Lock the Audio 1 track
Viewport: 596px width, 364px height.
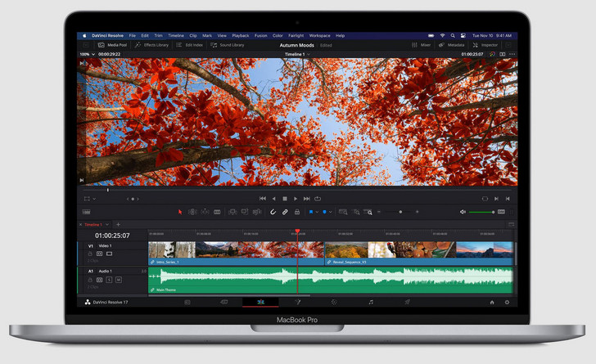(90, 280)
